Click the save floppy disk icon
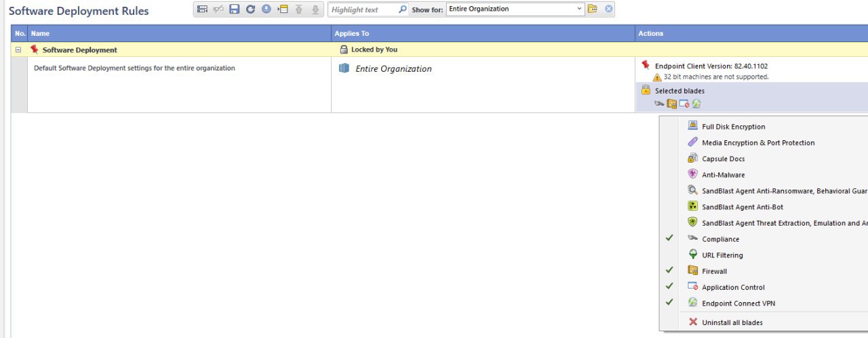The height and width of the screenshot is (338, 868). 235,9
